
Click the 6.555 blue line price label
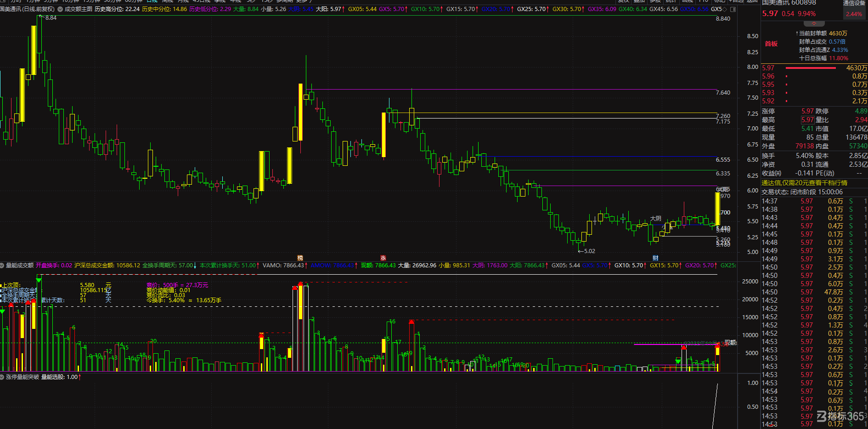(x=723, y=160)
